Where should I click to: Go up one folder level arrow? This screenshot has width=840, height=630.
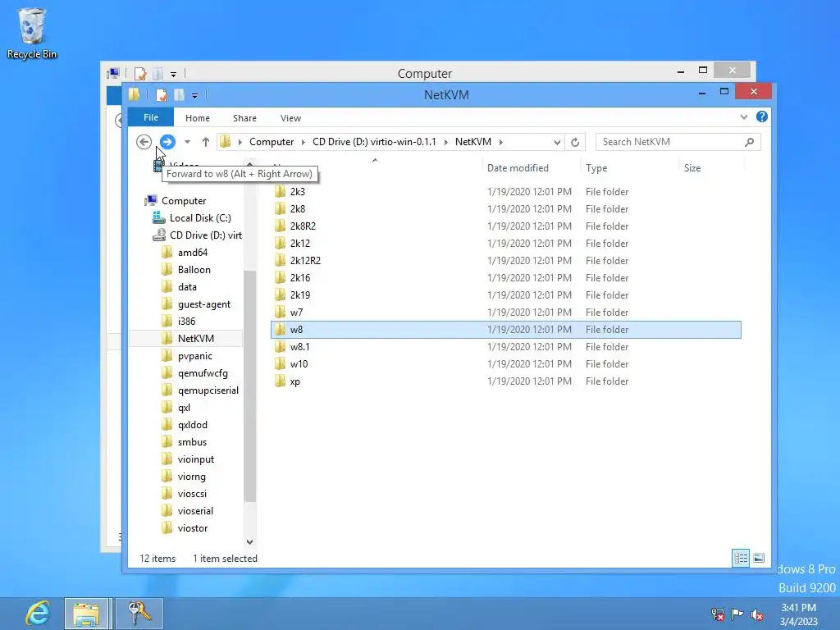206,142
